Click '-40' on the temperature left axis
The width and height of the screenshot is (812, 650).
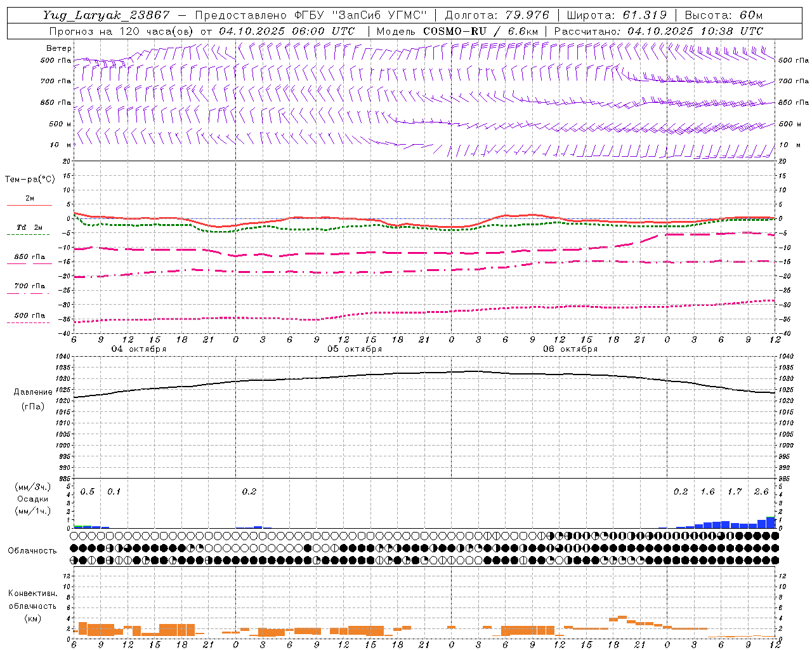tap(65, 334)
